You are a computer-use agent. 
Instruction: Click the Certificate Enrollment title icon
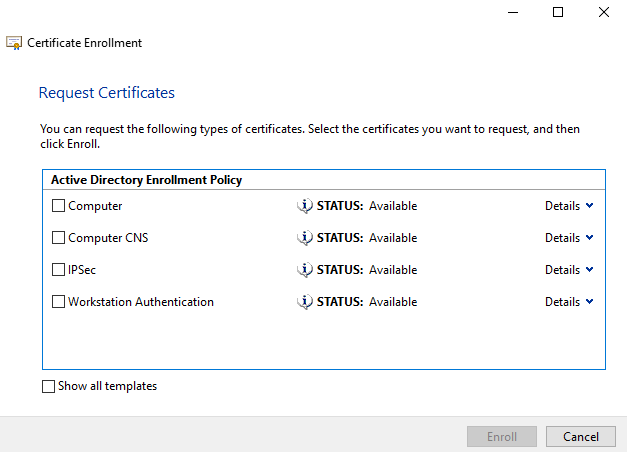pyautogui.click(x=14, y=43)
